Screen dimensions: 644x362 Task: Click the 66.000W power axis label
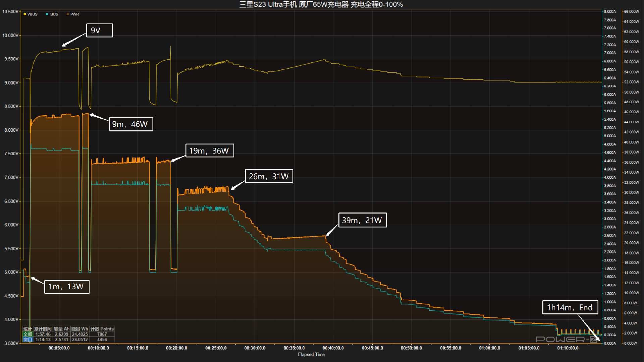[x=632, y=11]
